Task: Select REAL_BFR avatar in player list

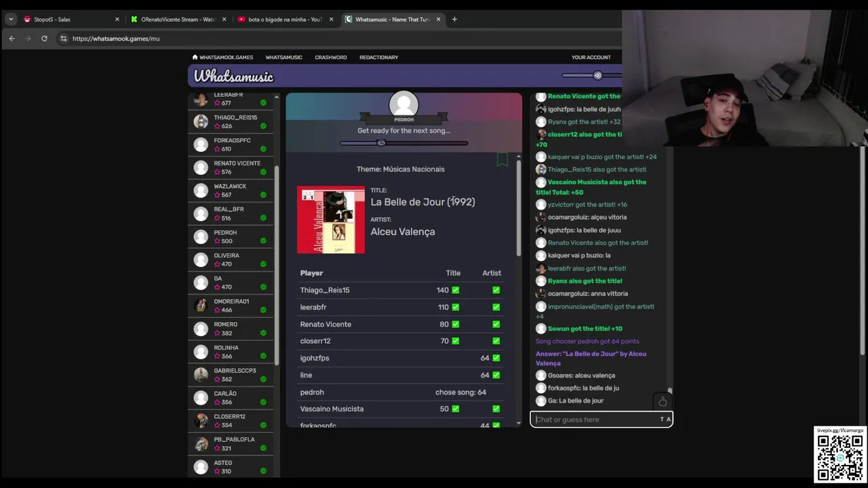Action: [x=201, y=213]
